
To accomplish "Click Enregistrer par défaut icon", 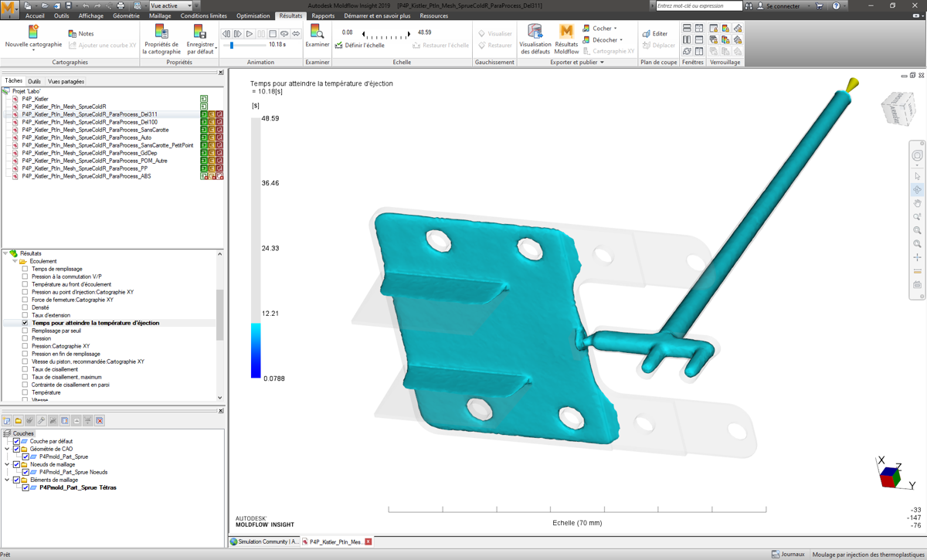I will (200, 32).
